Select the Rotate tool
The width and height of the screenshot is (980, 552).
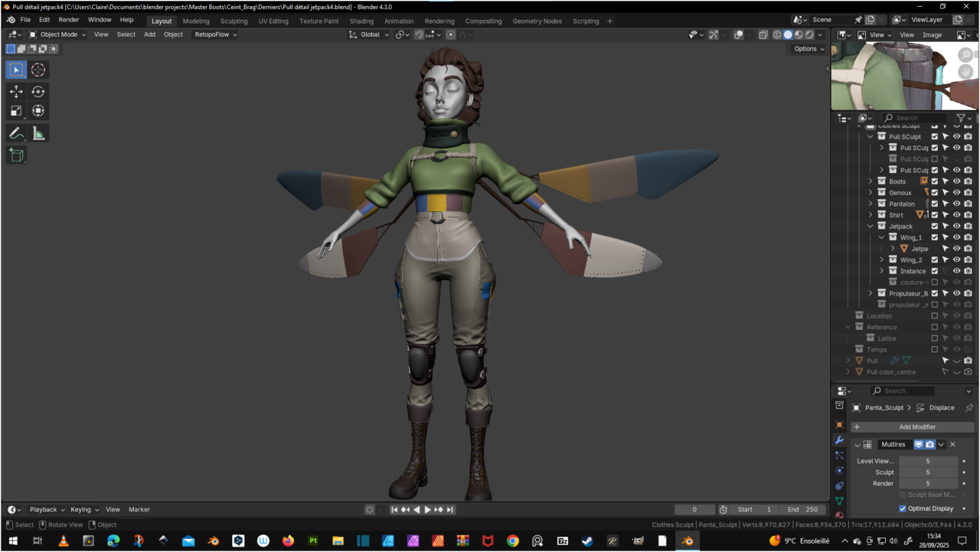38,92
